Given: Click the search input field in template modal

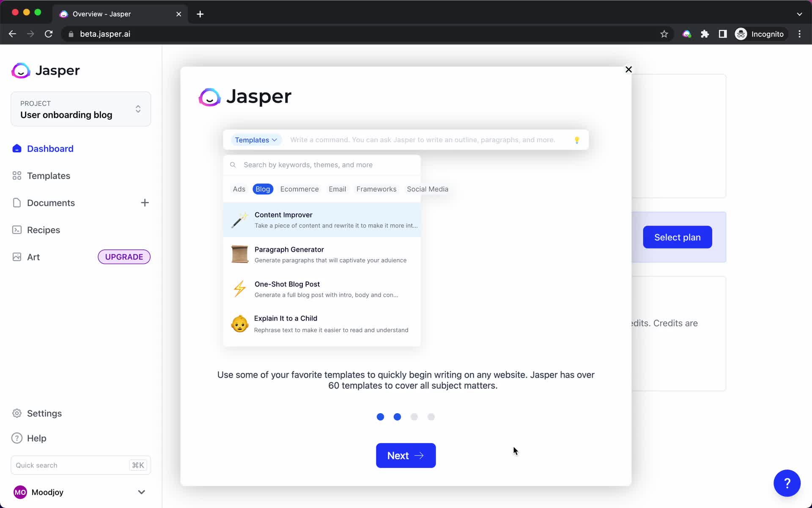Looking at the screenshot, I should coord(321,164).
